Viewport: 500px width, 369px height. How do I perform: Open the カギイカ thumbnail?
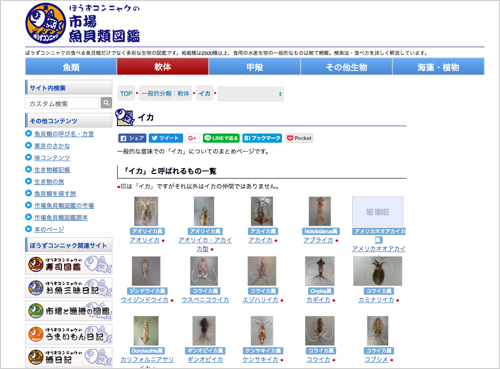(320, 271)
